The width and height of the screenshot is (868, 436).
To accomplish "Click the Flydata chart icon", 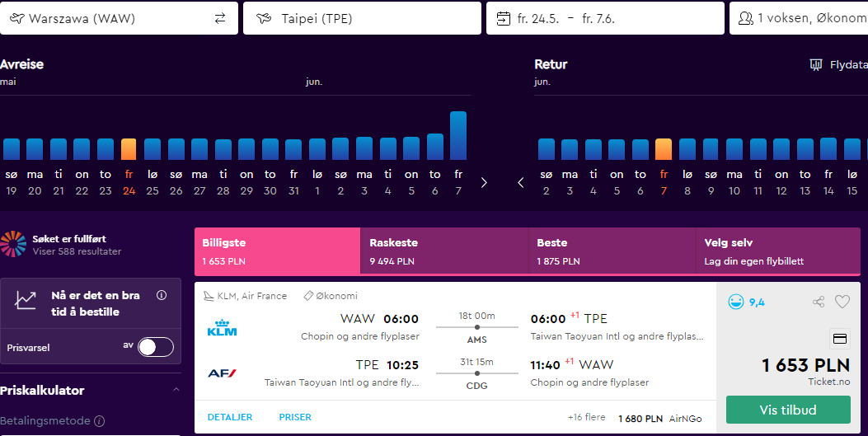I will pyautogui.click(x=816, y=65).
